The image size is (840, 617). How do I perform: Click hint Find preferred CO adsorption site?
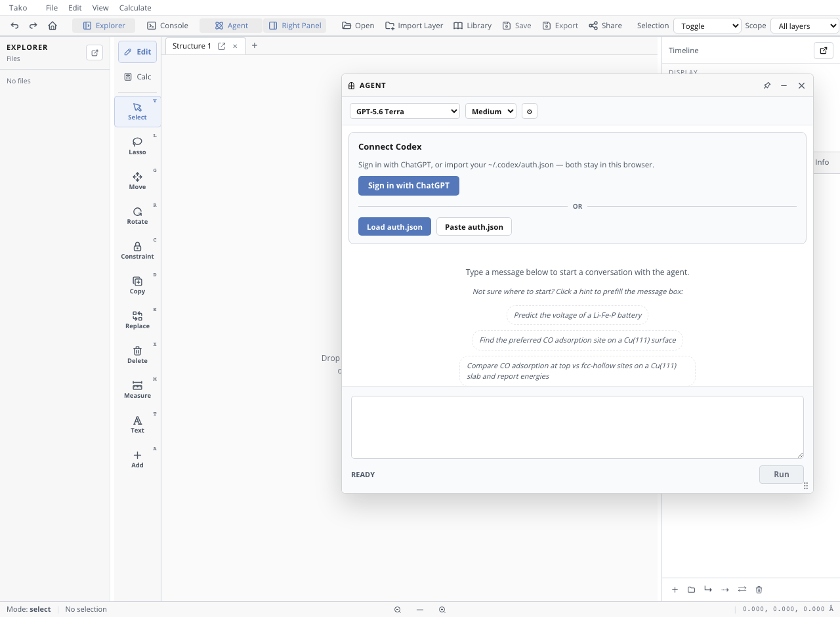(577, 340)
